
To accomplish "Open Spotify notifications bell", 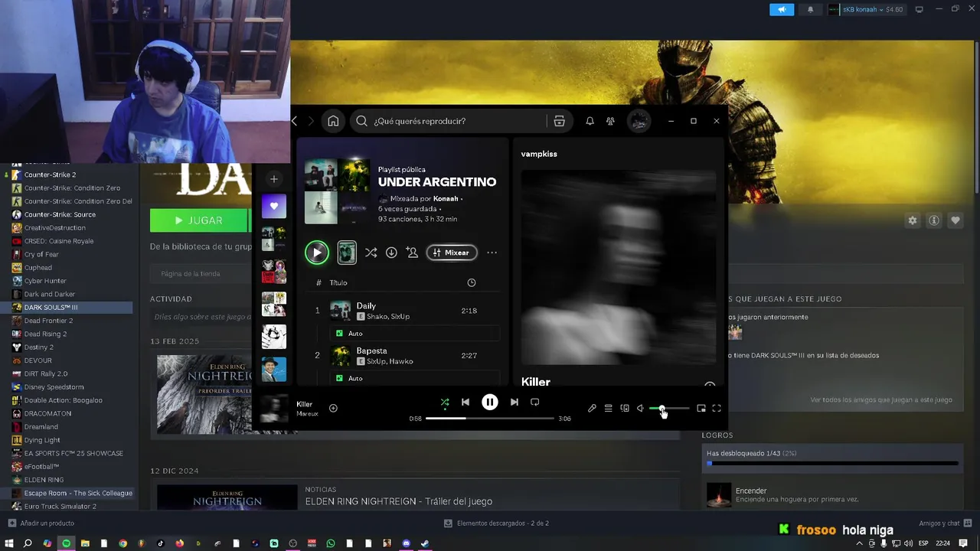I will click(x=590, y=121).
